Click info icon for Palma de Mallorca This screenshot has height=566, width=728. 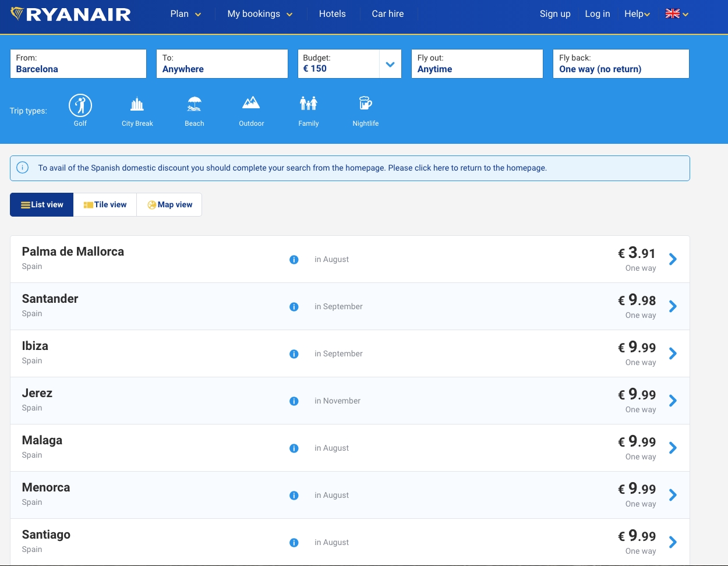click(x=294, y=260)
